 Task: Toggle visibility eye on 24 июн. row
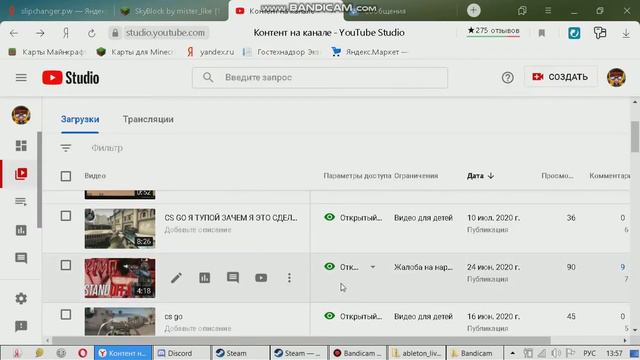pos(329,267)
